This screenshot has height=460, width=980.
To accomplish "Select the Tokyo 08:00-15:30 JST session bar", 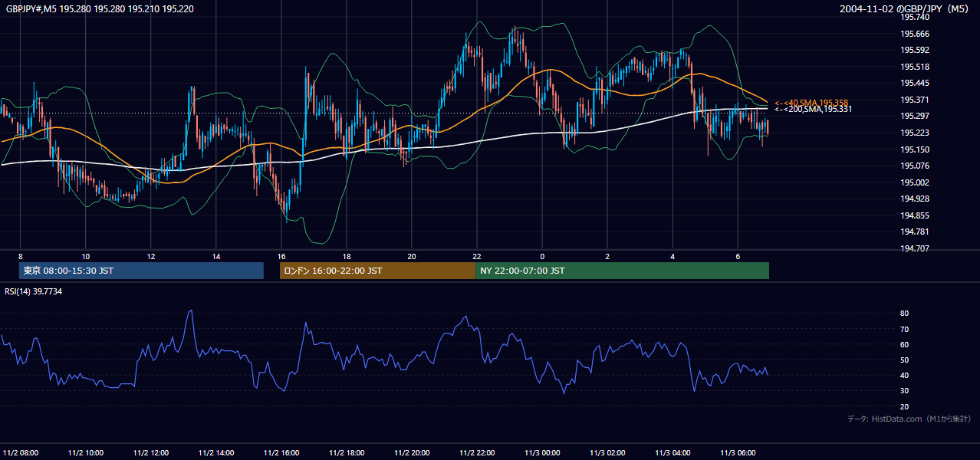I will pos(141,271).
